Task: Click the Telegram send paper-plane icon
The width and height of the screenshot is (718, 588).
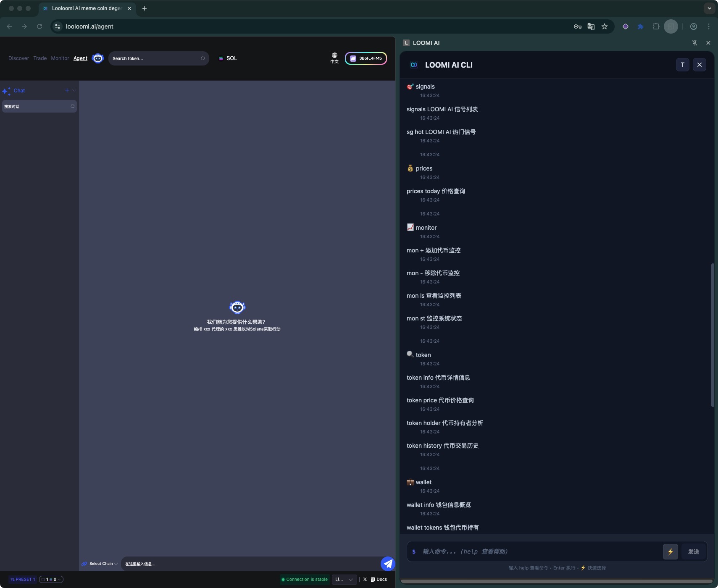Action: [387, 563]
